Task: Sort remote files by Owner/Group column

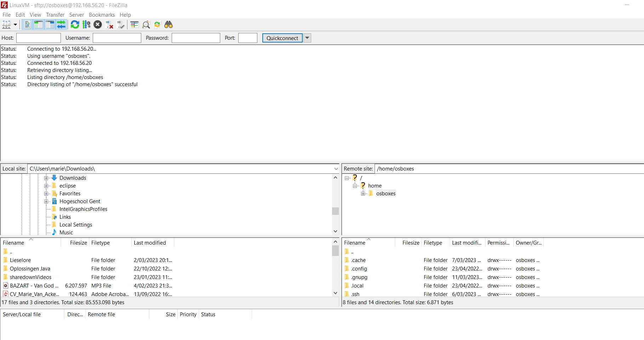Action: pos(529,243)
